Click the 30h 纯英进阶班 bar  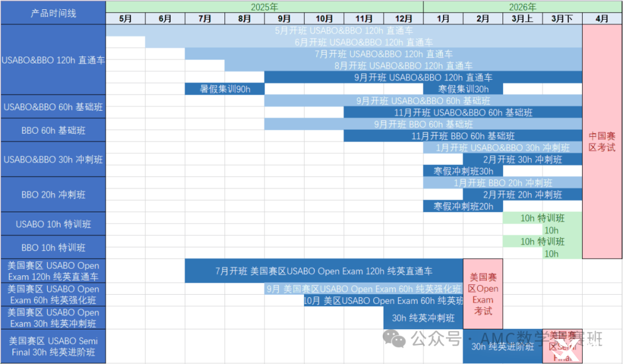tap(503, 346)
